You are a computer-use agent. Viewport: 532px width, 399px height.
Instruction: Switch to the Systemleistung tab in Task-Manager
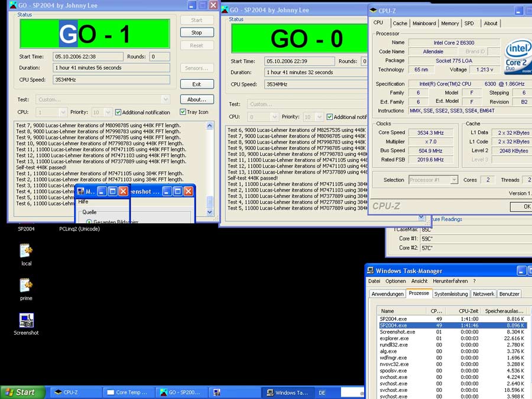451,294
